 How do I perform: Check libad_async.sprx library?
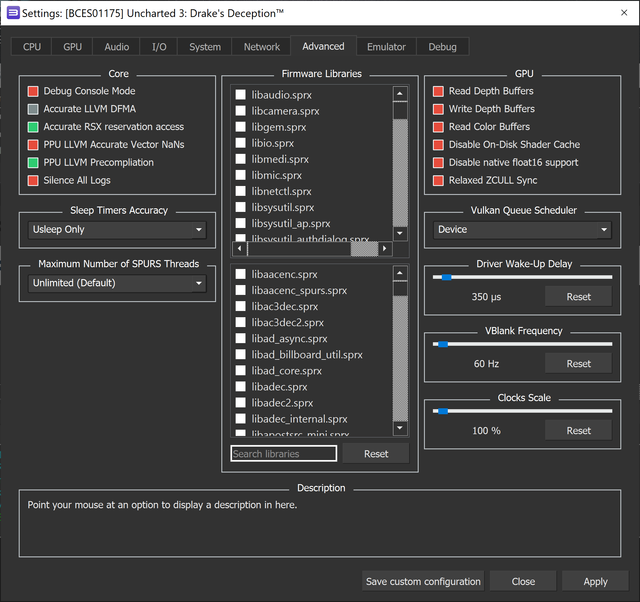240,338
